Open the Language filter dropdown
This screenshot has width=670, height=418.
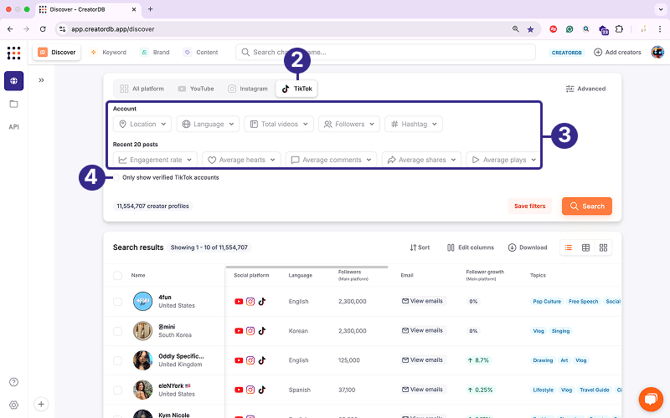point(208,124)
